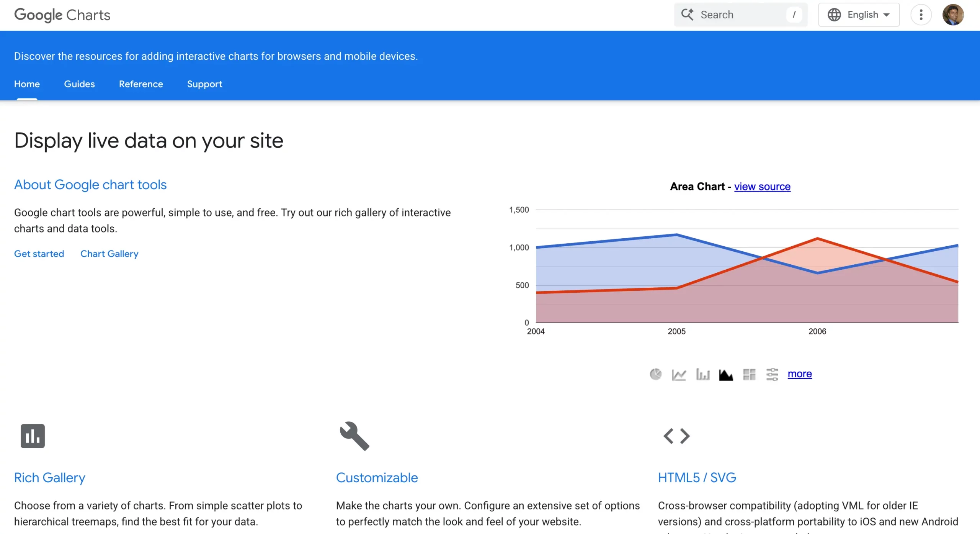Click the slash shortcut key badge
The image size is (980, 534).
click(794, 15)
